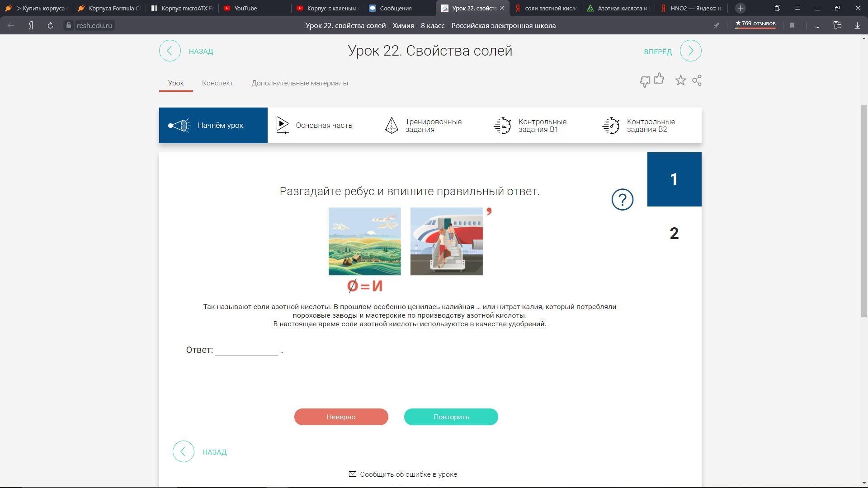Click Сообщить об ошибке в уроке link

(x=408, y=474)
